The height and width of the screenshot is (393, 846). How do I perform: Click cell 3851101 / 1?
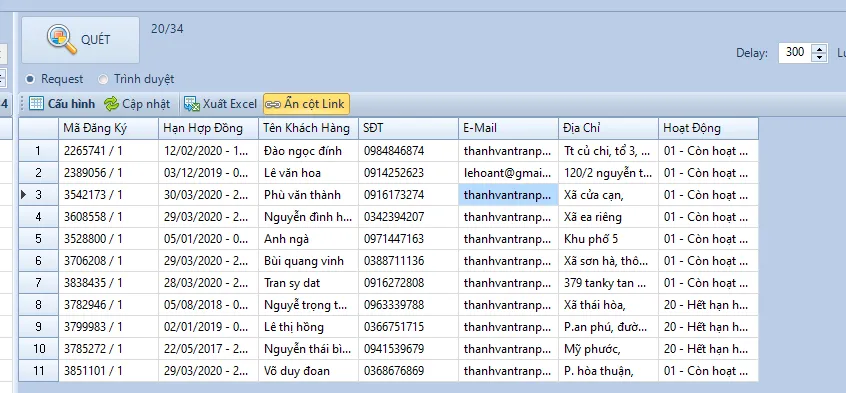point(108,371)
